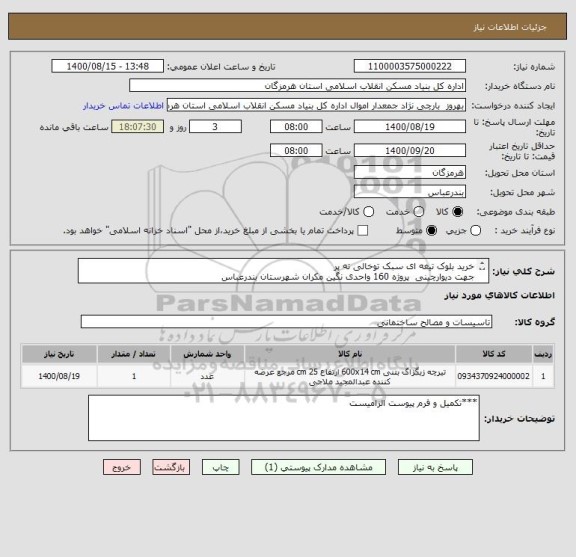Click the شرح کلی نیاز description text area
This screenshot has height=557, width=576.
[x=283, y=271]
